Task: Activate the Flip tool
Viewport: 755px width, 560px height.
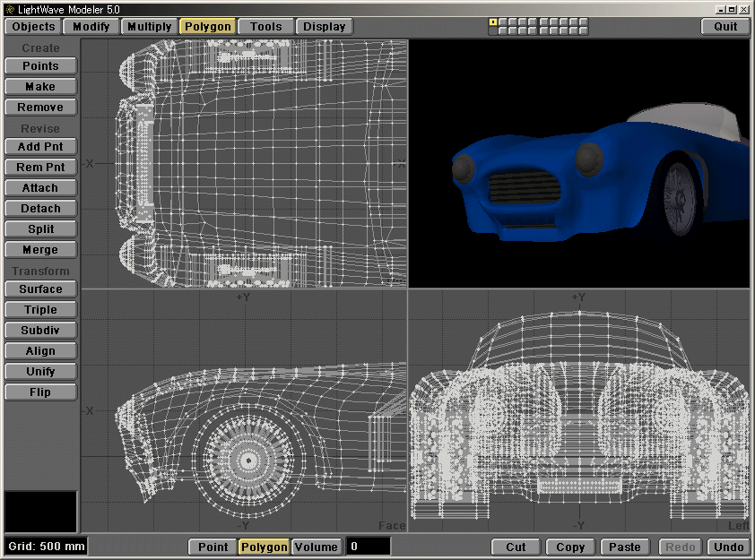Action: [x=40, y=392]
